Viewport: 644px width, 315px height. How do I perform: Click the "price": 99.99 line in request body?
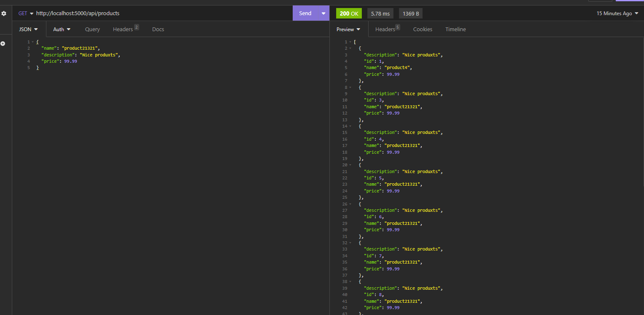(x=59, y=61)
